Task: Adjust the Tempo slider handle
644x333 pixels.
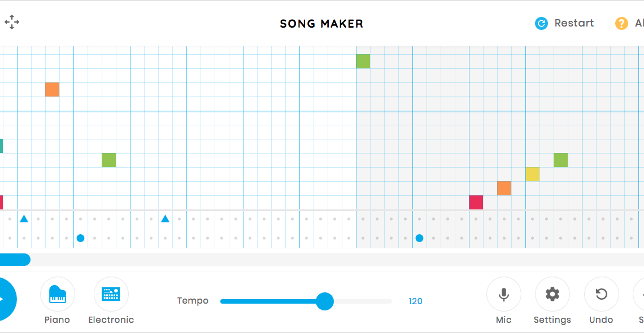Action: tap(325, 301)
